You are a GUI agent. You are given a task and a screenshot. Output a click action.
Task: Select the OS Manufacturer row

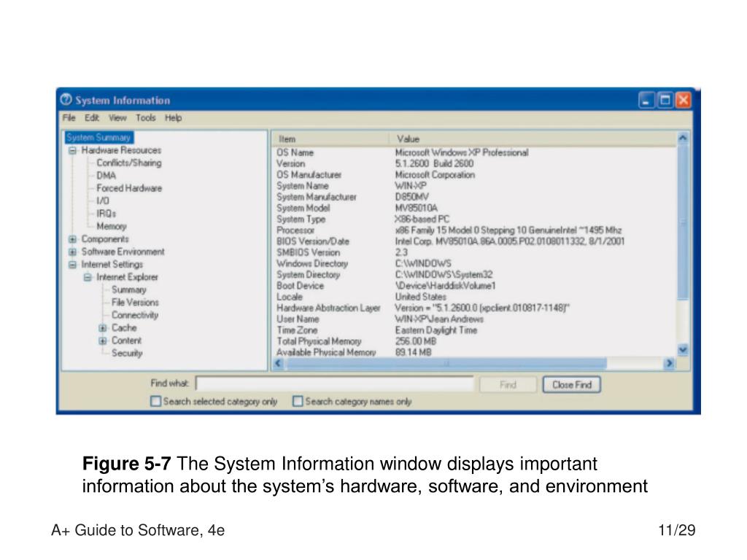474,175
